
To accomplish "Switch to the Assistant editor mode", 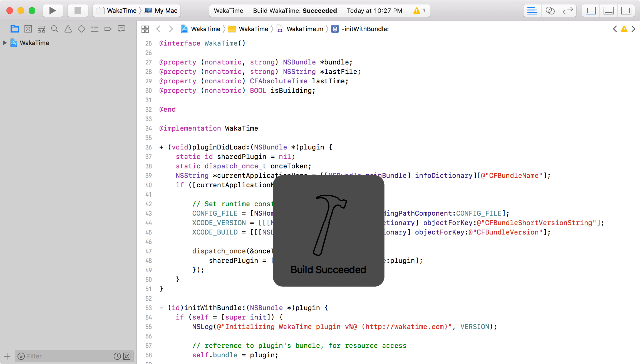I will click(550, 11).
